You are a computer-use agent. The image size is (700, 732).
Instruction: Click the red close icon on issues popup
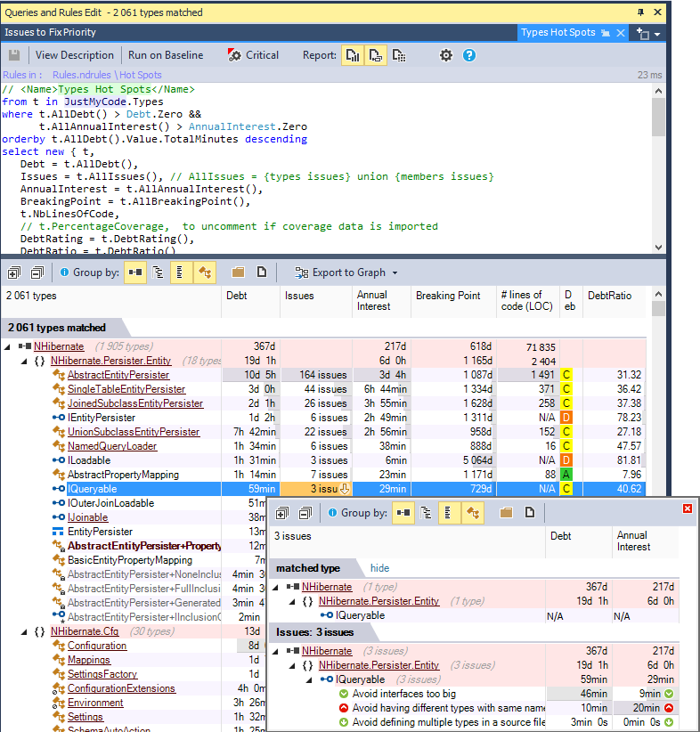[687, 508]
